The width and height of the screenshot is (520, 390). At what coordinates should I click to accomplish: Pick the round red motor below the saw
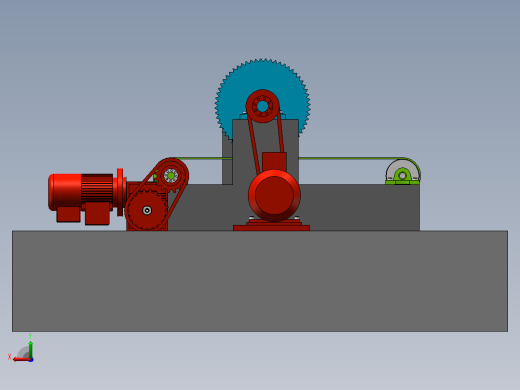pos(274,196)
